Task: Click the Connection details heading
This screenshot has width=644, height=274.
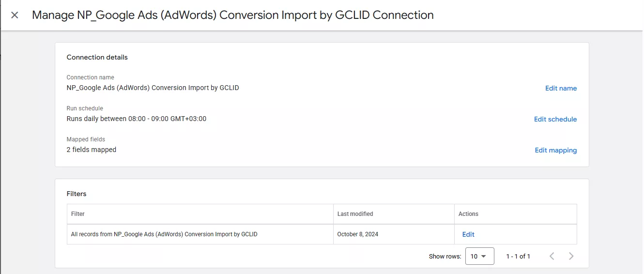Action: [x=97, y=57]
